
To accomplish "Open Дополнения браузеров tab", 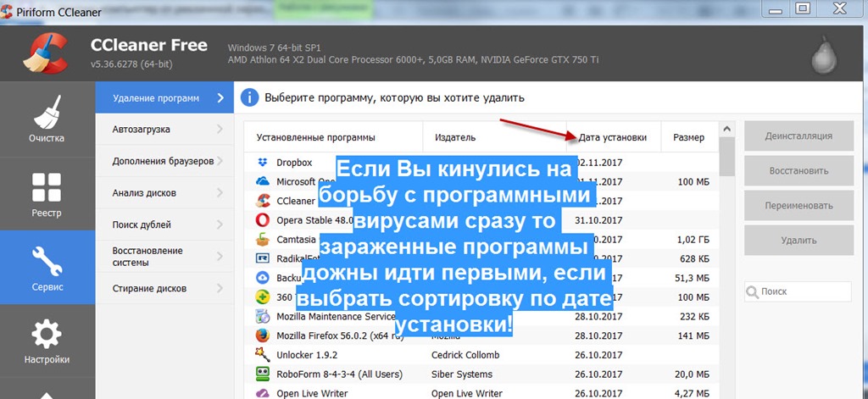I will (164, 161).
